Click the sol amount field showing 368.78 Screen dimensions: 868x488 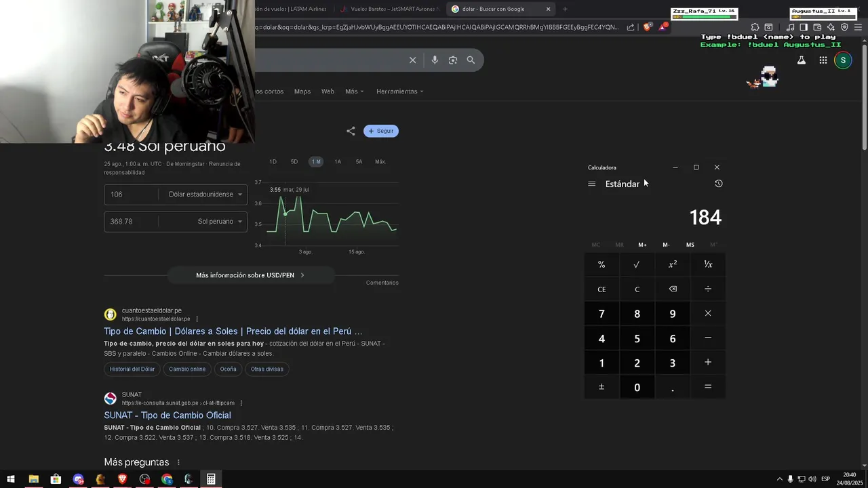point(131,222)
